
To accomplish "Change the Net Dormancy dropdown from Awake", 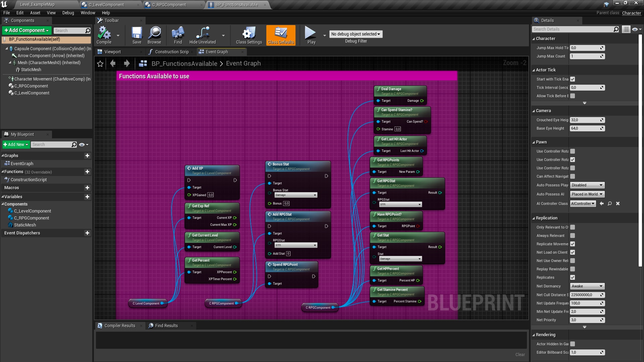I will tap(587, 286).
